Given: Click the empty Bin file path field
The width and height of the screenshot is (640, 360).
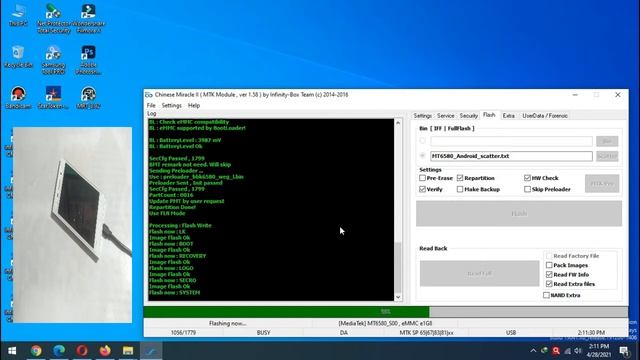Looking at the screenshot, I should point(511,141).
